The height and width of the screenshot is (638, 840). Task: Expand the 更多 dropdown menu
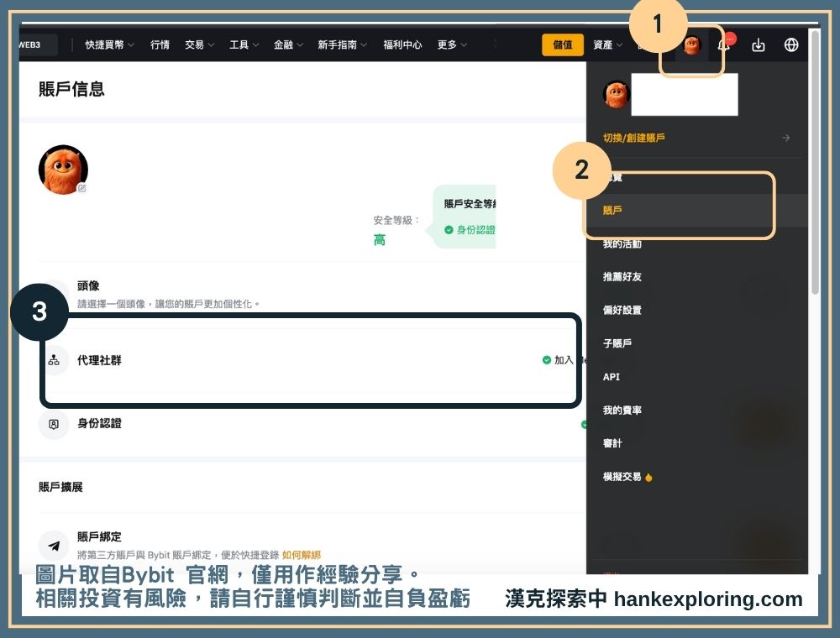coord(452,45)
